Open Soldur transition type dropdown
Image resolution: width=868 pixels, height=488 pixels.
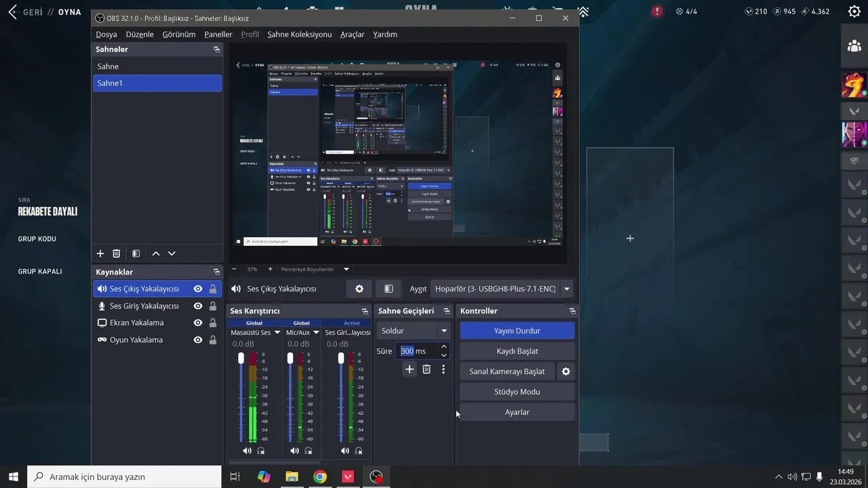coord(413,331)
